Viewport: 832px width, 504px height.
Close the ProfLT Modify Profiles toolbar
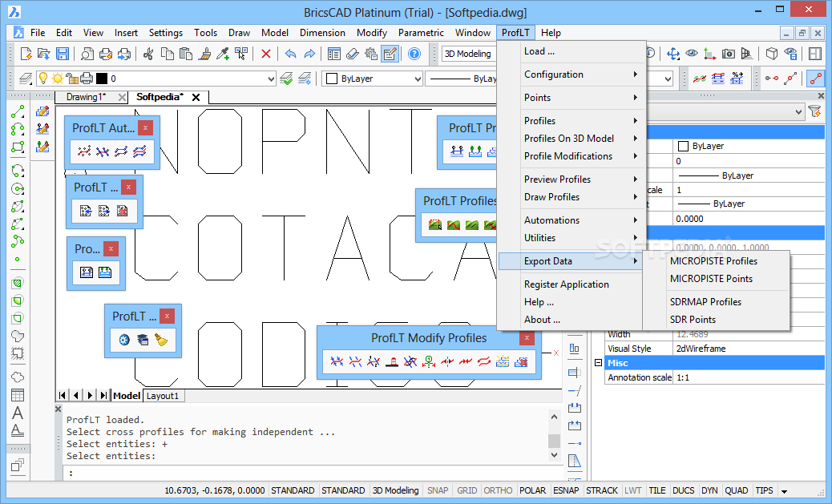click(x=527, y=337)
